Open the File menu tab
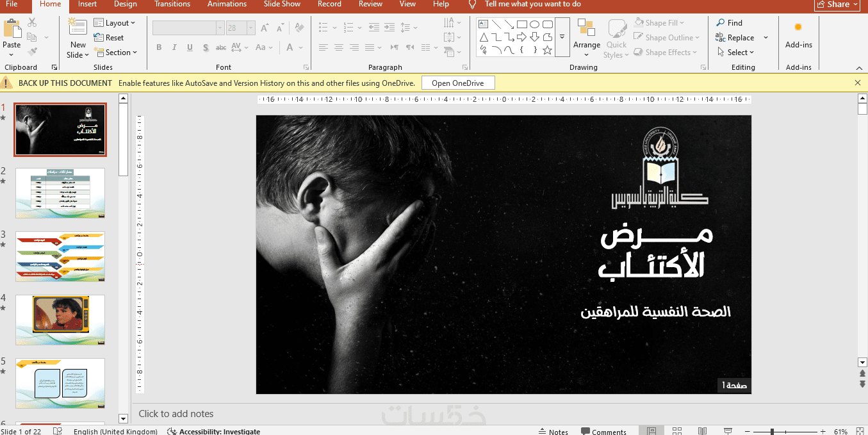This screenshot has height=435, width=868. click(x=12, y=4)
